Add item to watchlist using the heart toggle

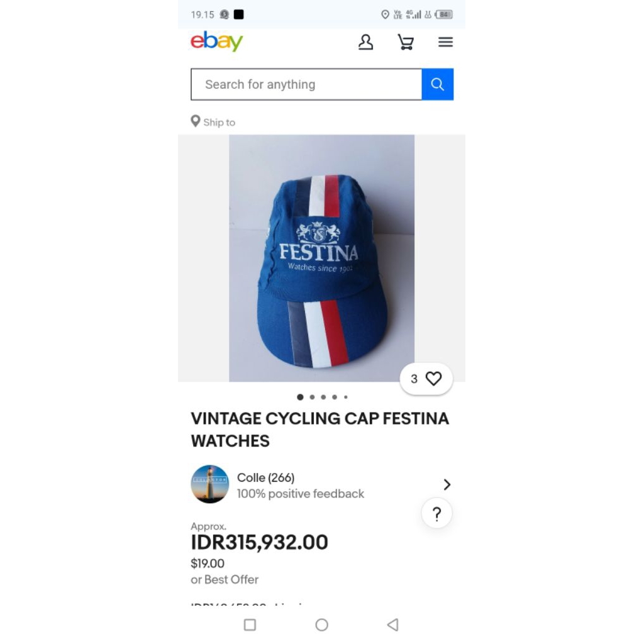pos(433,379)
